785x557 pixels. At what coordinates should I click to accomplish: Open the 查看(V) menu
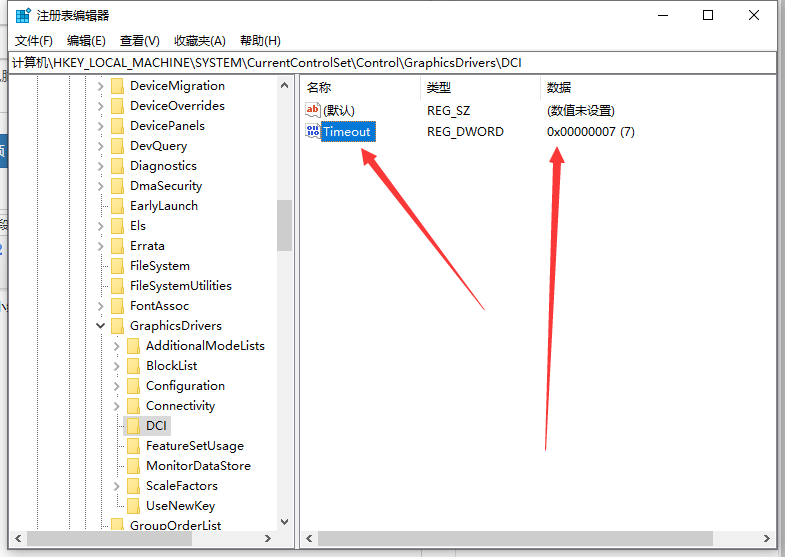click(140, 41)
